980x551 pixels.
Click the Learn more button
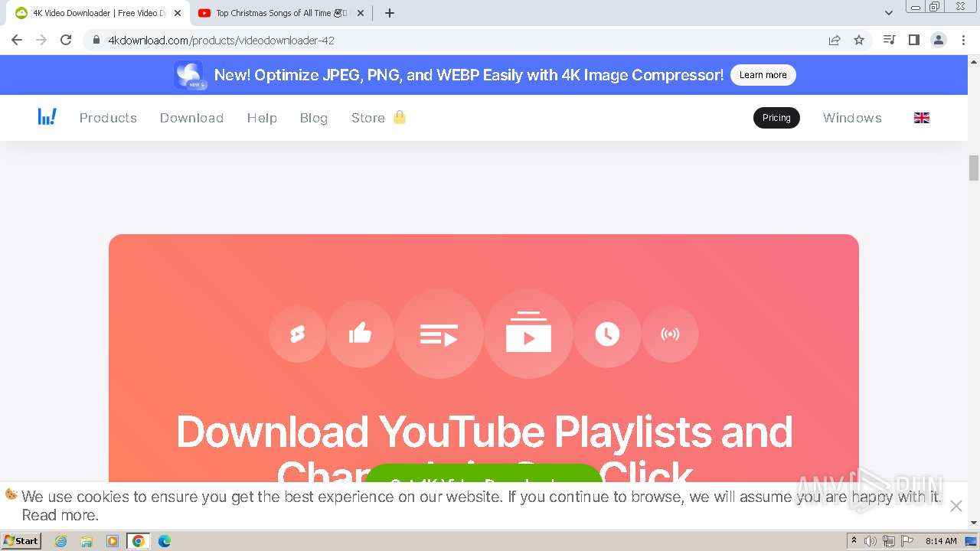click(x=763, y=75)
